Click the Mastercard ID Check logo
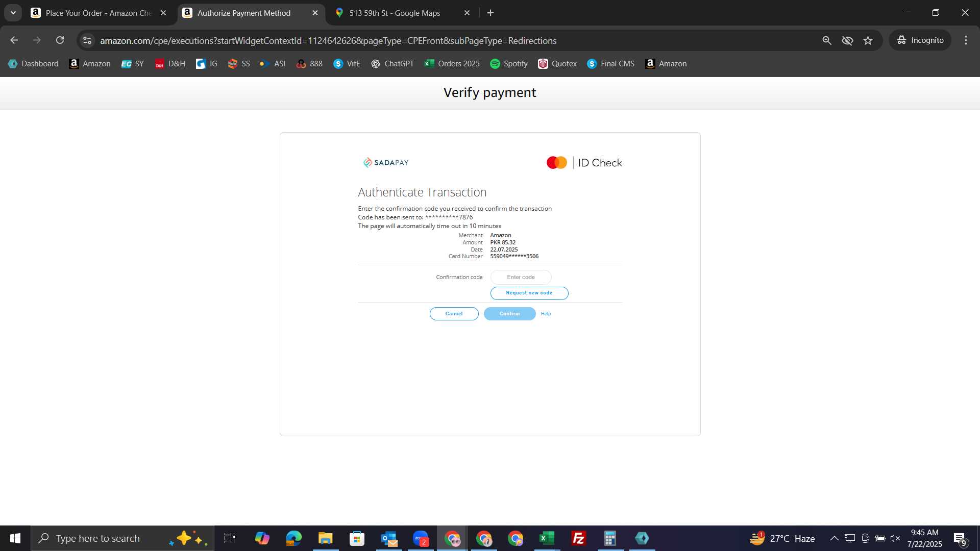 (584, 163)
